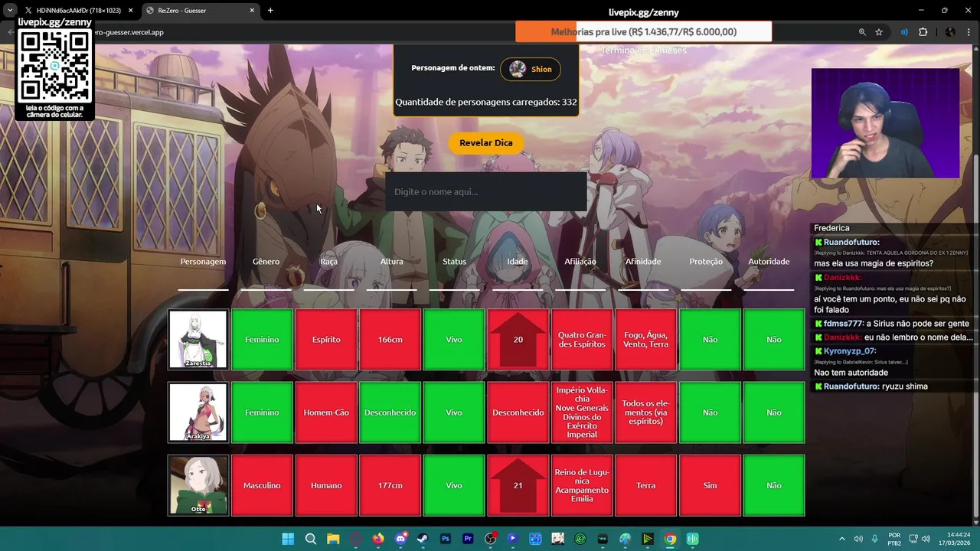Click the Melhorias pra live donation progress bar
The height and width of the screenshot is (551, 980).
(643, 32)
